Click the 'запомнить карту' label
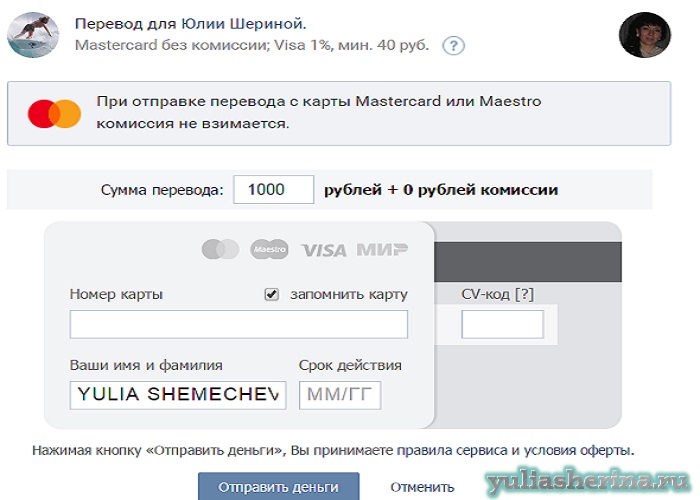Screen dimensions: 700x500 [x=349, y=295]
